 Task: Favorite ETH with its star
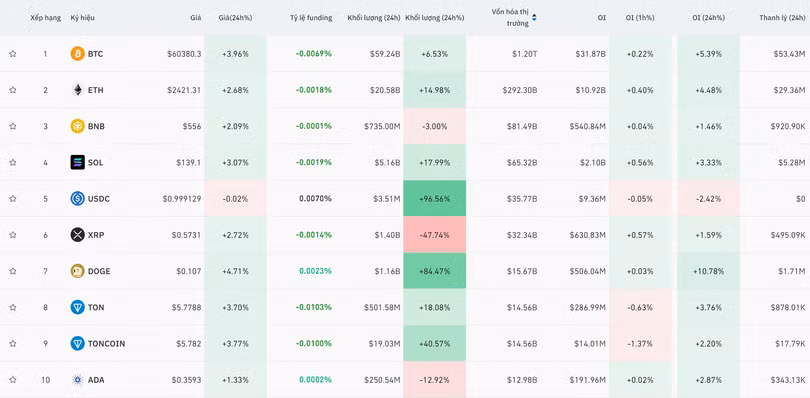coord(13,90)
